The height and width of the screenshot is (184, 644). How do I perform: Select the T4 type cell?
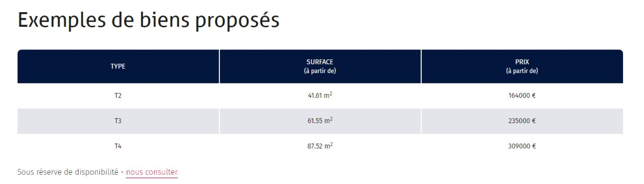pos(118,146)
